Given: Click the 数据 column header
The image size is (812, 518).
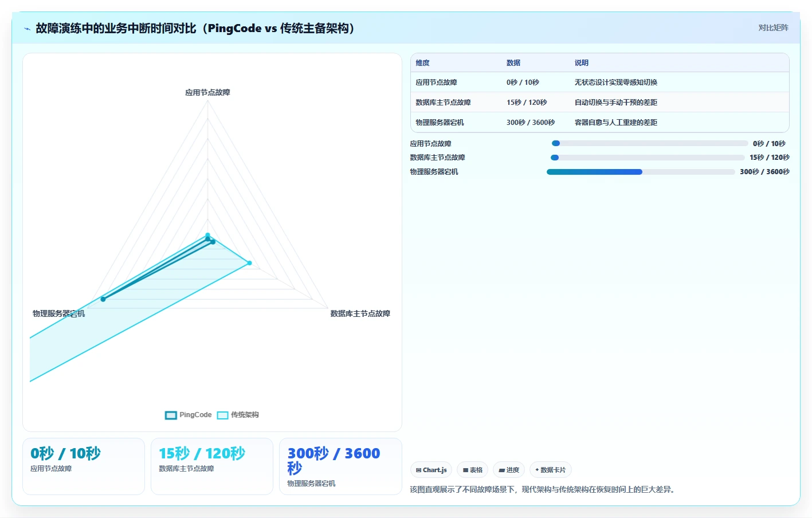Looking at the screenshot, I should coord(513,63).
